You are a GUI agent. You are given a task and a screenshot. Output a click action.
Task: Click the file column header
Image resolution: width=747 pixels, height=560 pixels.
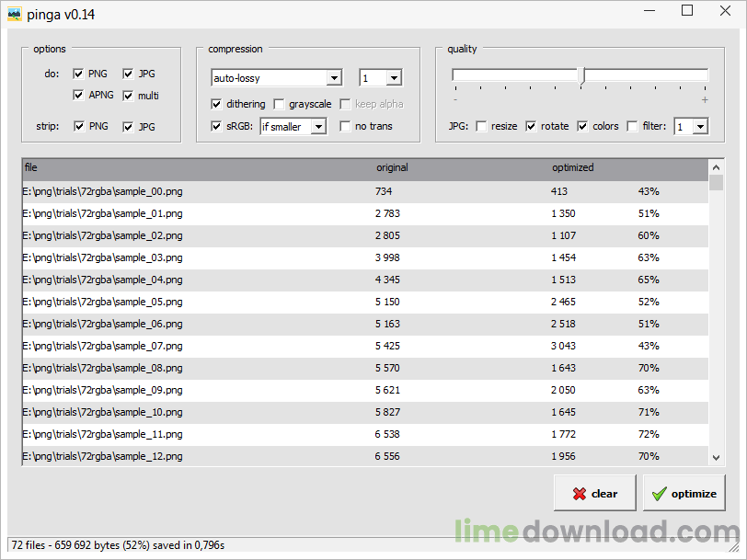[x=32, y=168]
